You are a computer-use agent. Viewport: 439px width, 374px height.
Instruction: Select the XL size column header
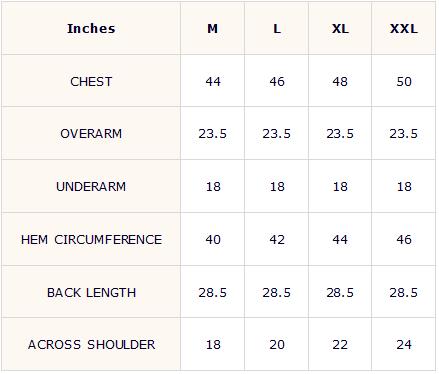tap(340, 29)
